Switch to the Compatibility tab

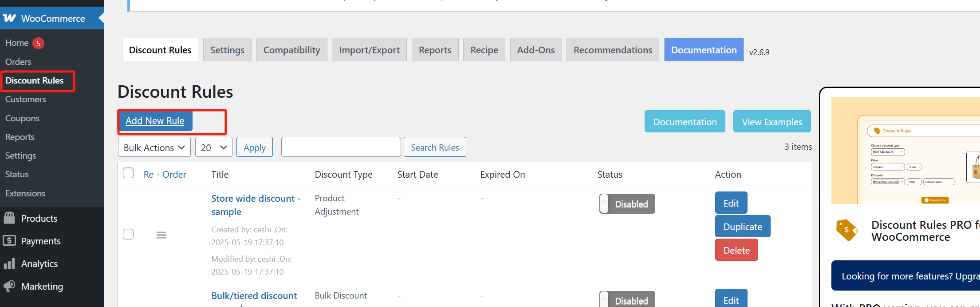point(292,50)
